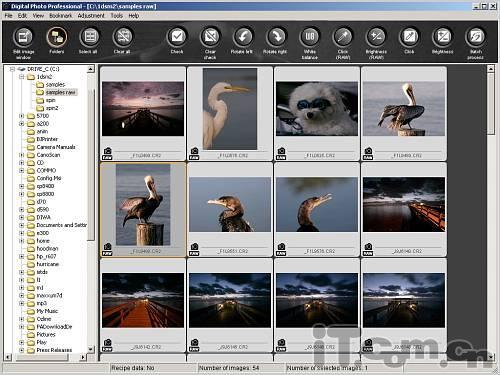Click the 'Number of images: 54' status text

click(x=229, y=368)
